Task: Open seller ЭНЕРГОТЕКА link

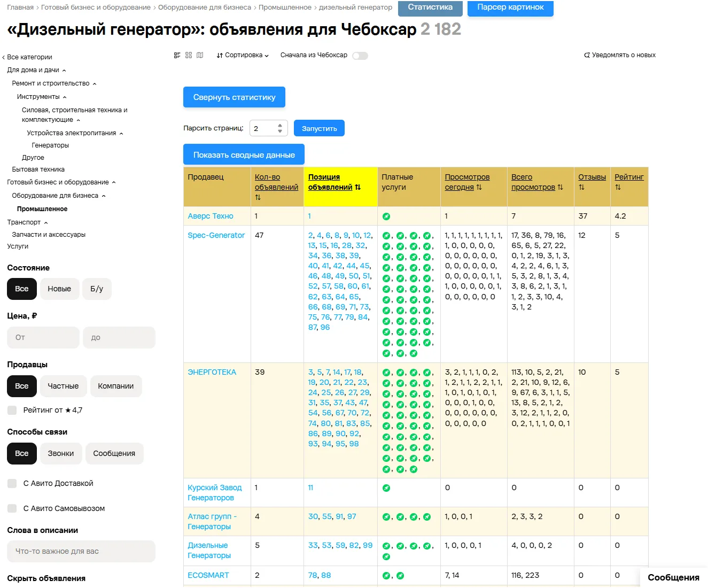Action: [212, 372]
